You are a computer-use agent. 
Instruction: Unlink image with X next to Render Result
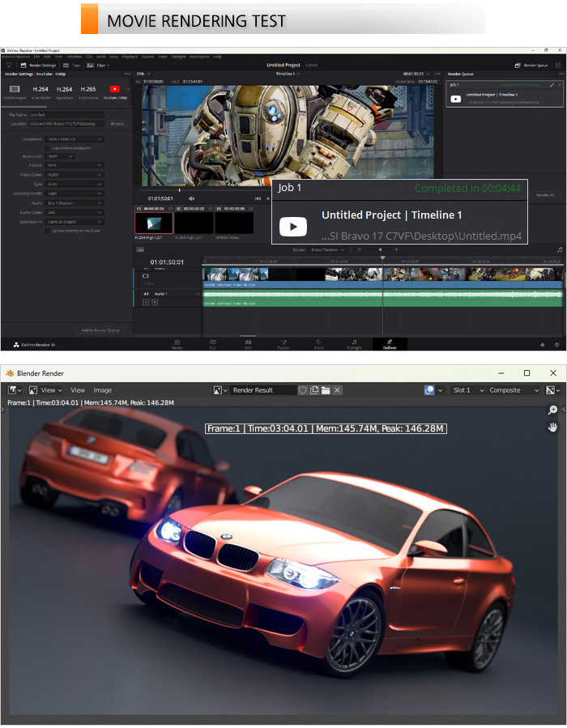(x=337, y=390)
